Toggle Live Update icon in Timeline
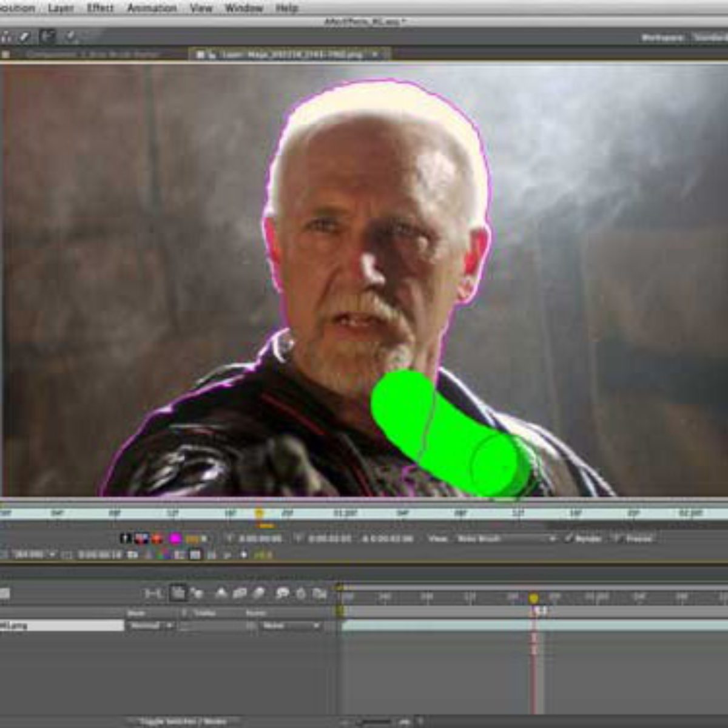The width and height of the screenshot is (728, 728). point(178,593)
